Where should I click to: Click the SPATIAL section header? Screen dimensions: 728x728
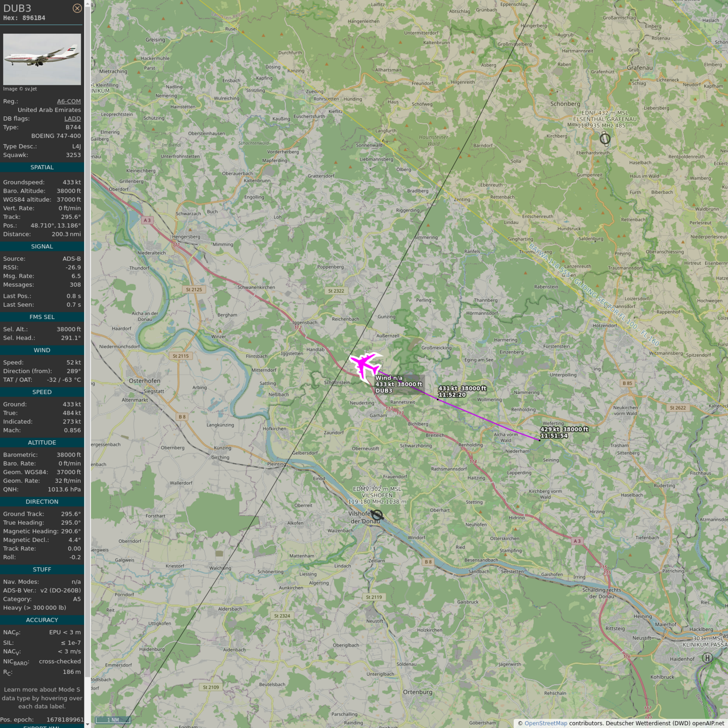[x=42, y=167]
